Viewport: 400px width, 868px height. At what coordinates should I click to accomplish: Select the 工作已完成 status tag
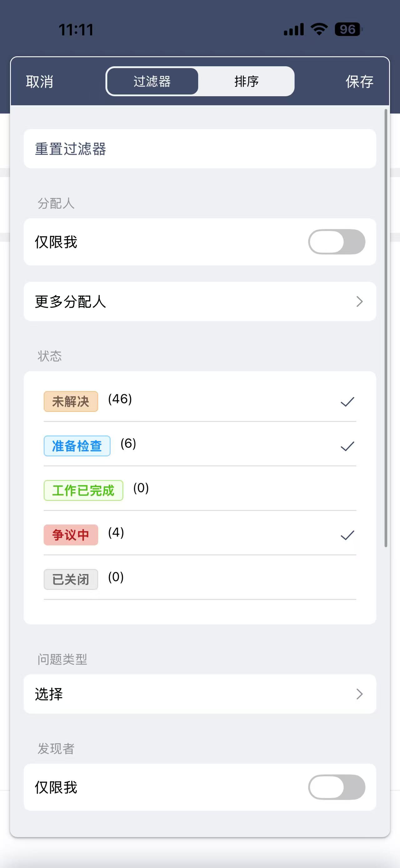83,490
